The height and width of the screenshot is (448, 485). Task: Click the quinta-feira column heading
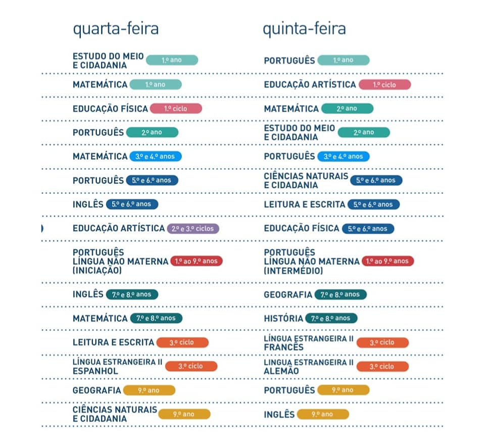click(x=304, y=29)
